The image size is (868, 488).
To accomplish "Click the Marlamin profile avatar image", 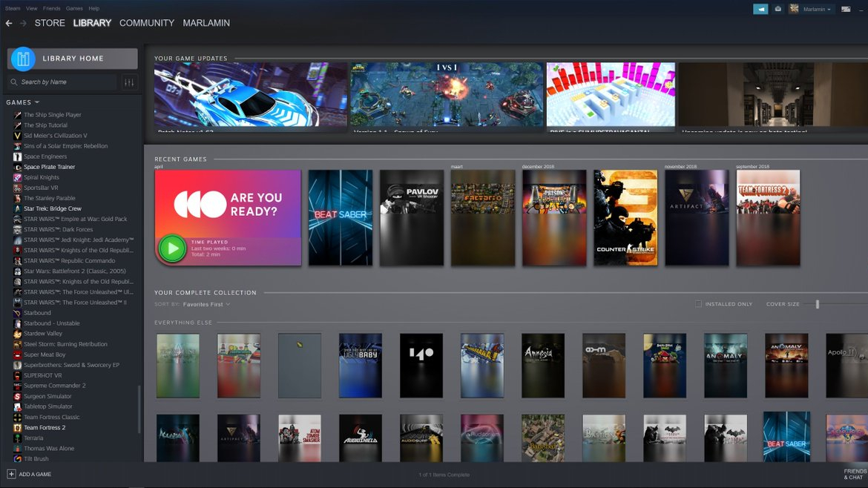I will tap(793, 9).
